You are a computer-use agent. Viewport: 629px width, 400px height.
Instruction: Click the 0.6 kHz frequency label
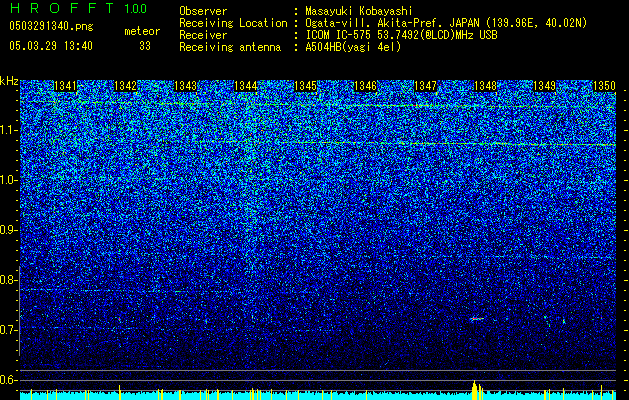tap(8, 380)
